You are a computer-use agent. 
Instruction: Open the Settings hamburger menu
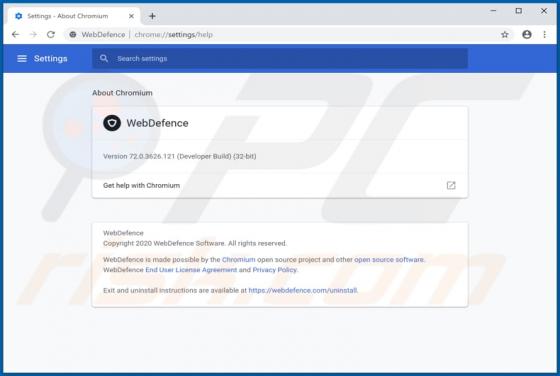point(22,59)
